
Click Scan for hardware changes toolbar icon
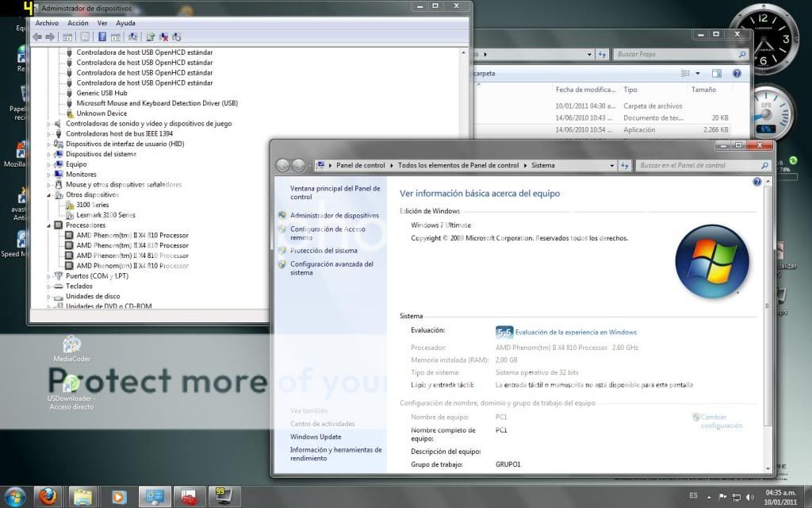click(x=133, y=37)
